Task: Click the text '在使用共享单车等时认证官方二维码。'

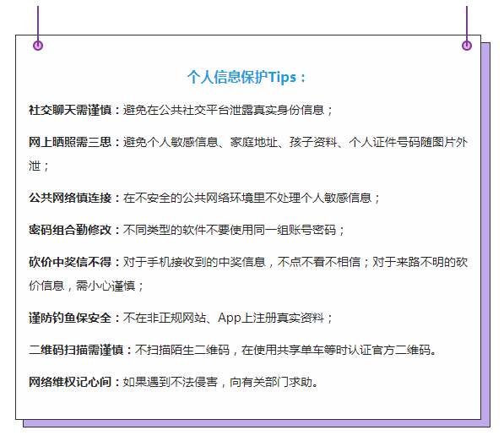Action: coord(339,350)
